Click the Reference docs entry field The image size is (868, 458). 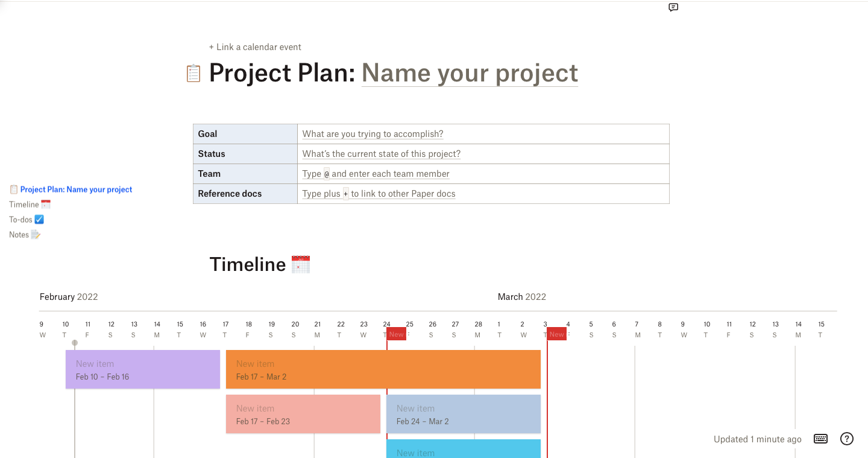(379, 194)
